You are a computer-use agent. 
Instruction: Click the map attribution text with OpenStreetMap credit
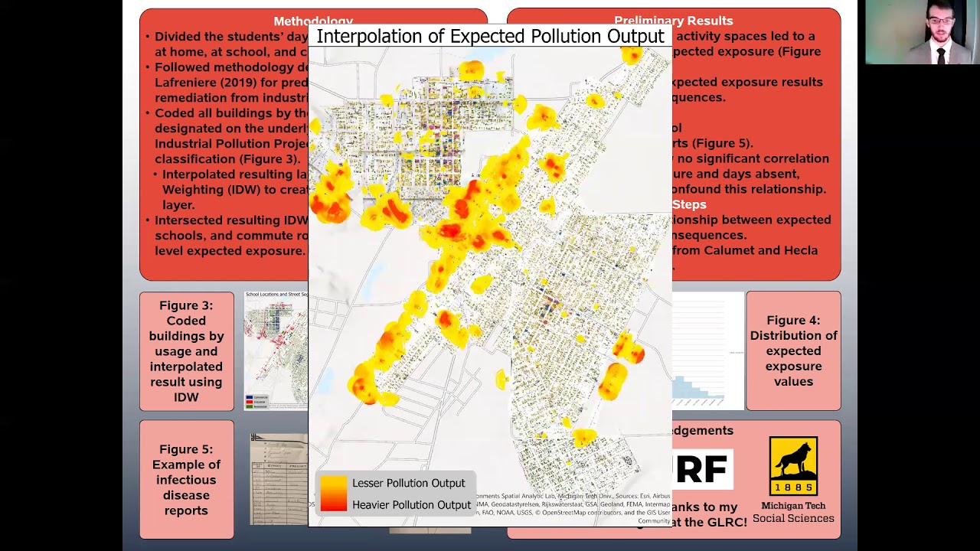573,508
